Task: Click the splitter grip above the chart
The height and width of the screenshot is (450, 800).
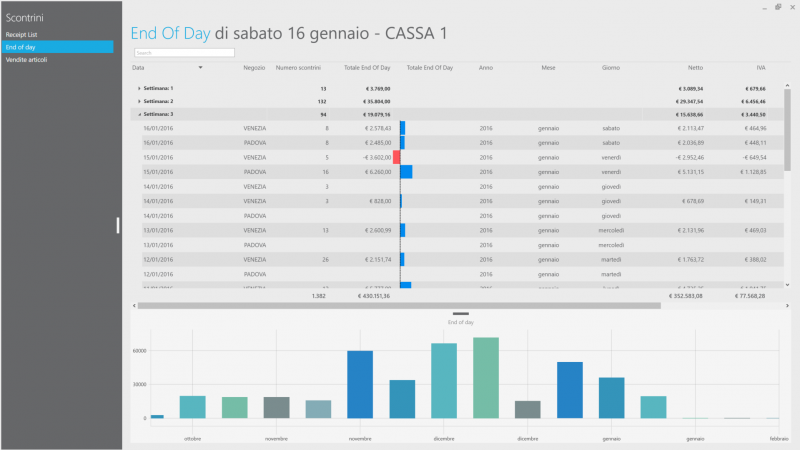Action: pos(461,314)
